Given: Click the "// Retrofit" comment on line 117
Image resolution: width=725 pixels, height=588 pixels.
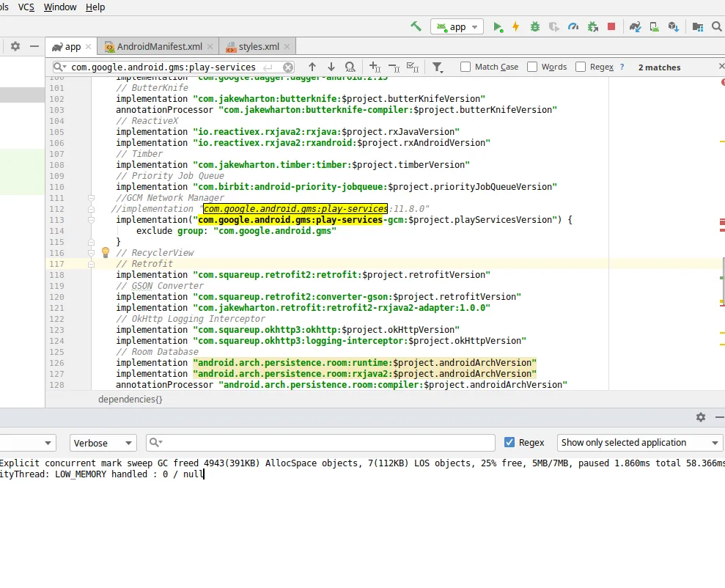Looking at the screenshot, I should point(144,264).
